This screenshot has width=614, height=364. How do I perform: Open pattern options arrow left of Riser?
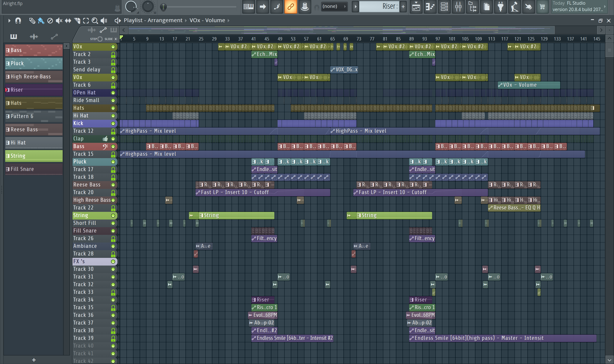pyautogui.click(x=355, y=7)
